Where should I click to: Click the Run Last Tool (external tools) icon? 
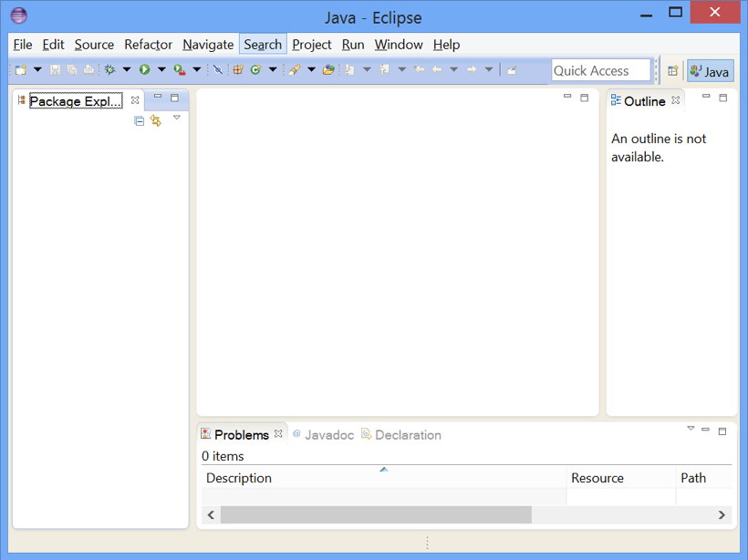(180, 69)
